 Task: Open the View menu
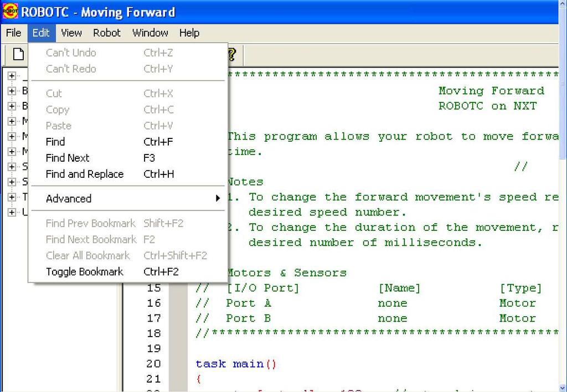[71, 33]
